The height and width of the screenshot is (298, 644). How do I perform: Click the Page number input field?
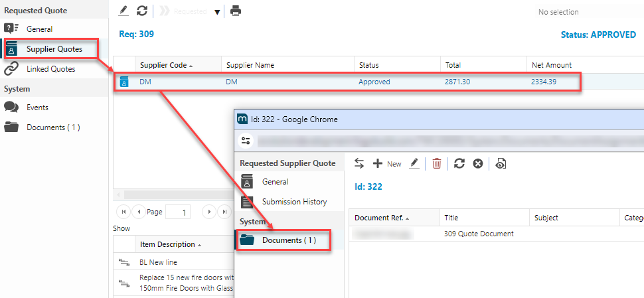(x=178, y=212)
